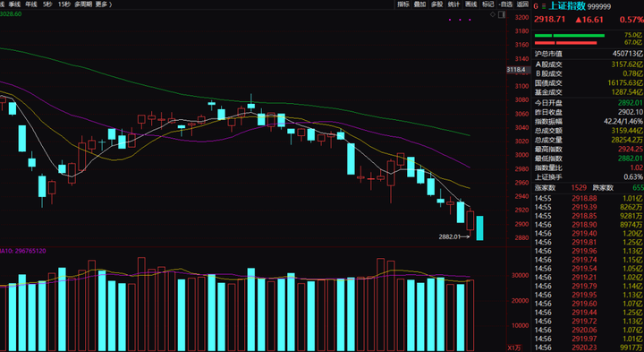Switch to the 15秒 period
Image resolution: width=644 pixels, height=352 pixels.
pos(64,4)
